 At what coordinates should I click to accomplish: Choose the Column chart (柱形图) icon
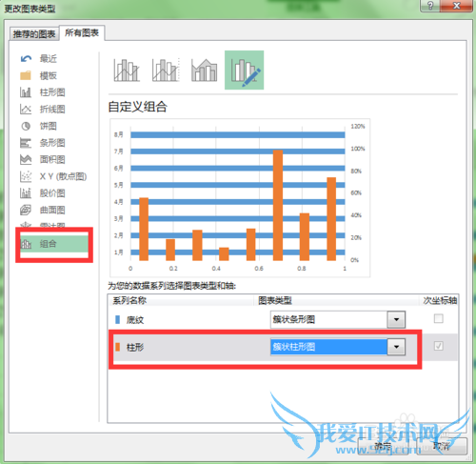tap(26, 92)
